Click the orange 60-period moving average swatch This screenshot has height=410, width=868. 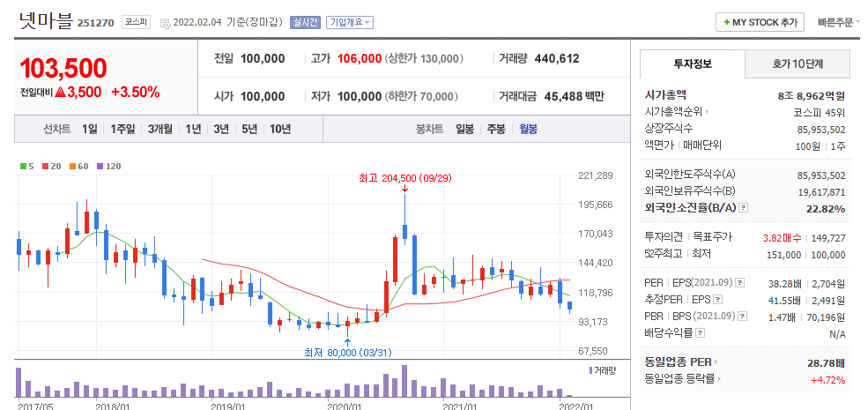click(72, 167)
